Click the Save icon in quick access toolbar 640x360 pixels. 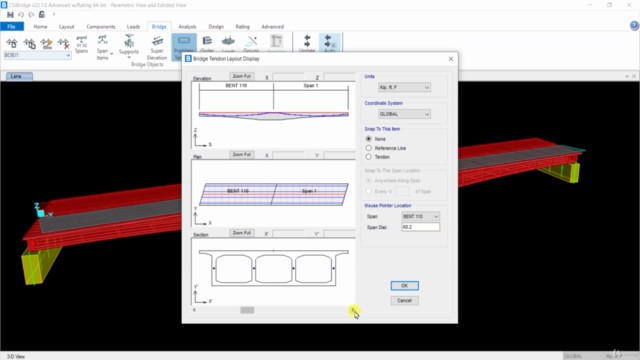tap(10, 15)
